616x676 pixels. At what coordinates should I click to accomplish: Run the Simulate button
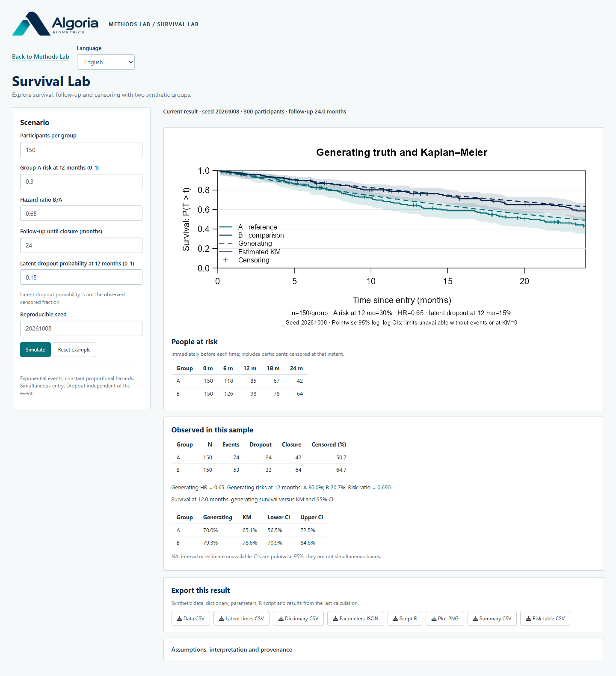(36, 350)
